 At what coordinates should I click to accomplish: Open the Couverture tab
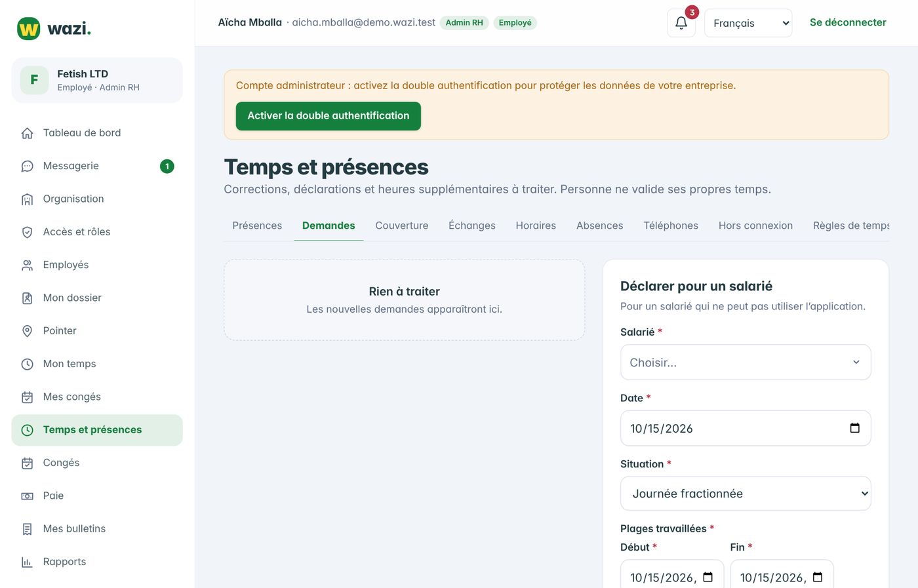tap(402, 225)
